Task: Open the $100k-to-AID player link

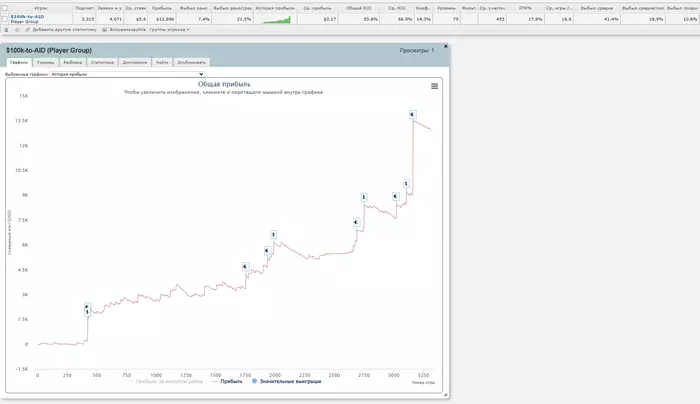Action: 27,17
